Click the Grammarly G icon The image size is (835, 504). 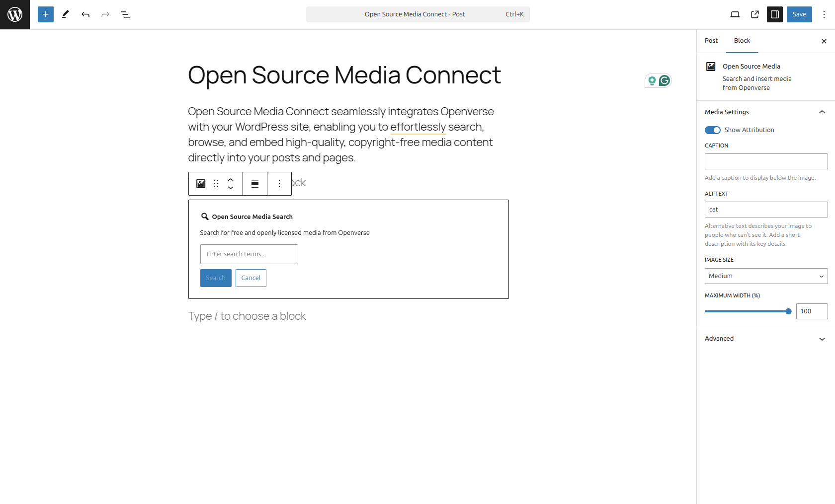665,80
